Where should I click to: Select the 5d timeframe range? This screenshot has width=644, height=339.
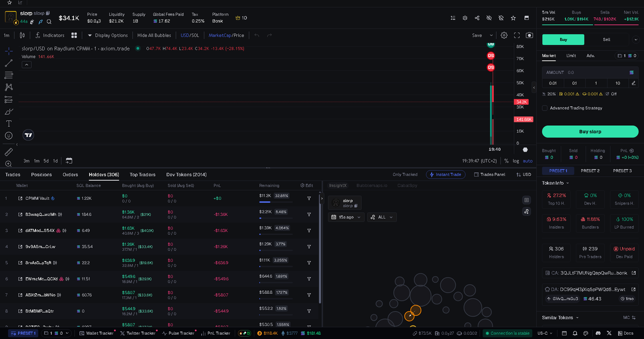click(46, 161)
